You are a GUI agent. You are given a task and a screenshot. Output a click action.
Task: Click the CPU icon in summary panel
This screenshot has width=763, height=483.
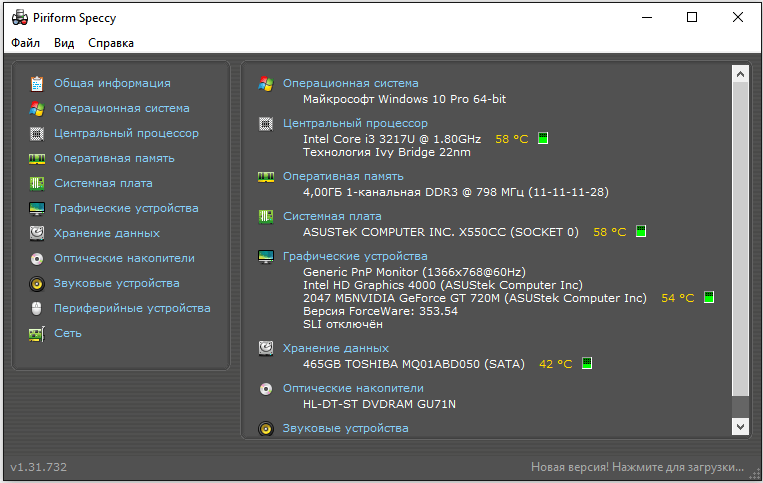[266, 124]
